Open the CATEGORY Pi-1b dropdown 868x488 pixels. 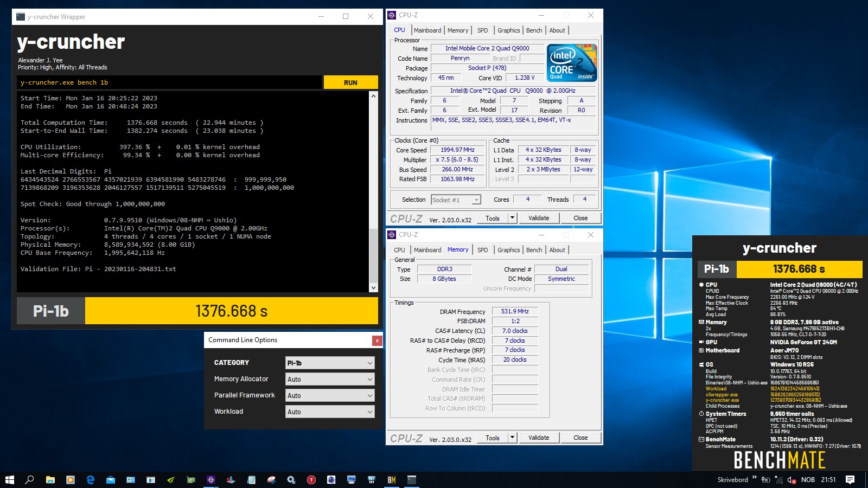[x=330, y=363]
